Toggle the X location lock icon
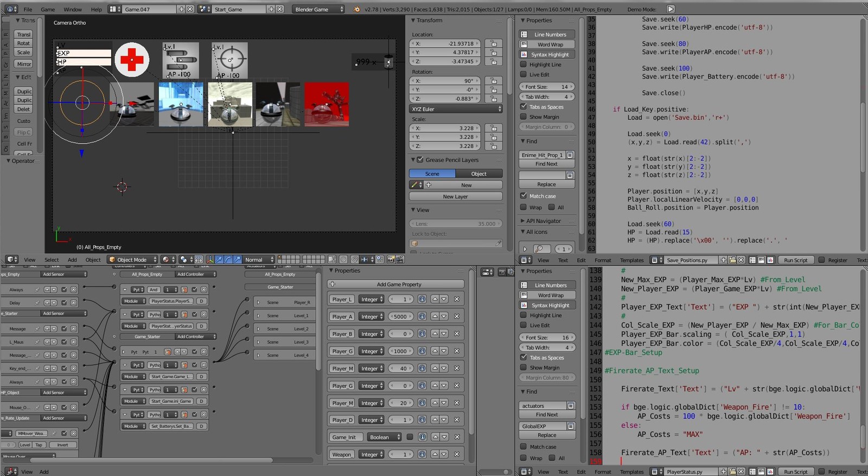This screenshot has height=476, width=868. (494, 43)
